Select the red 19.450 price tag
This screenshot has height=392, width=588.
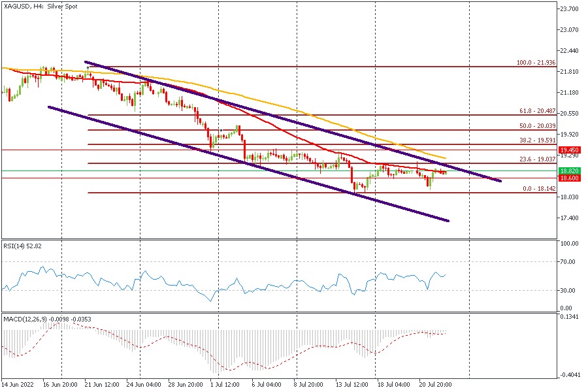coord(570,150)
